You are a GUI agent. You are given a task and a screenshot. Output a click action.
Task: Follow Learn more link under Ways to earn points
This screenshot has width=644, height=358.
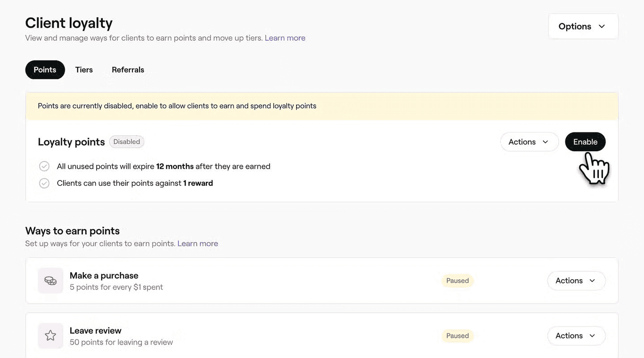pos(198,243)
